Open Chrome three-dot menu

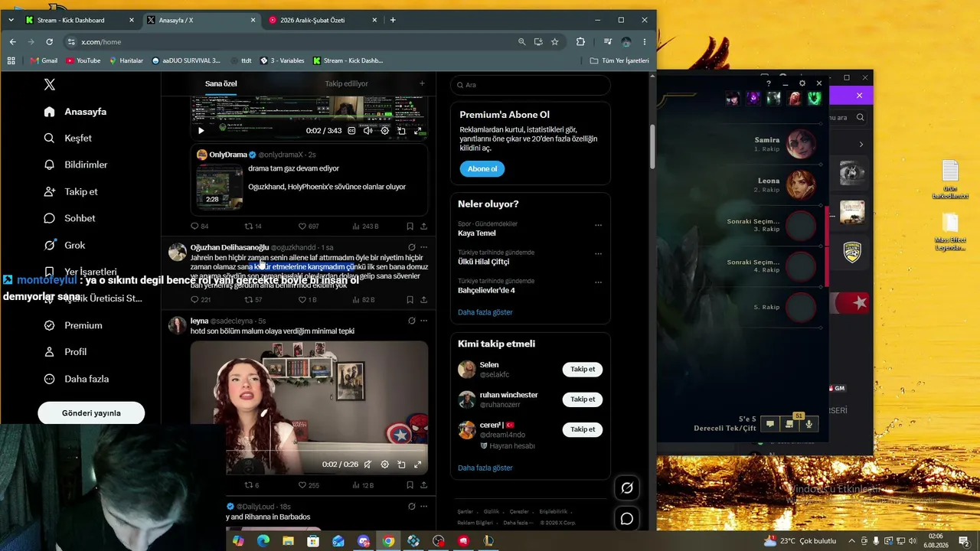tap(645, 42)
